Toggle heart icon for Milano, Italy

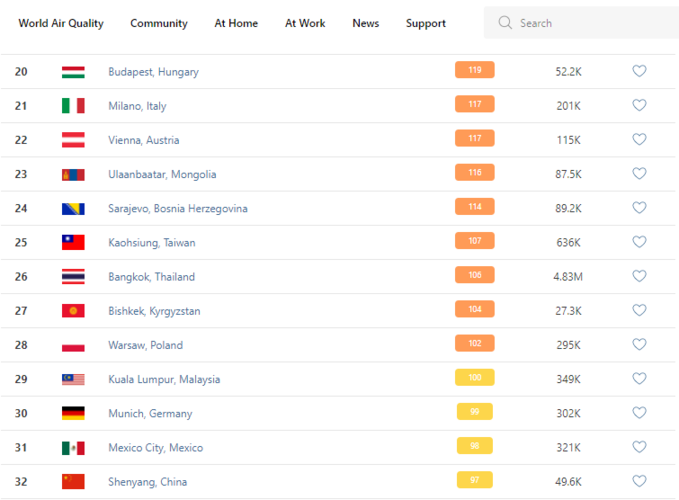639,105
